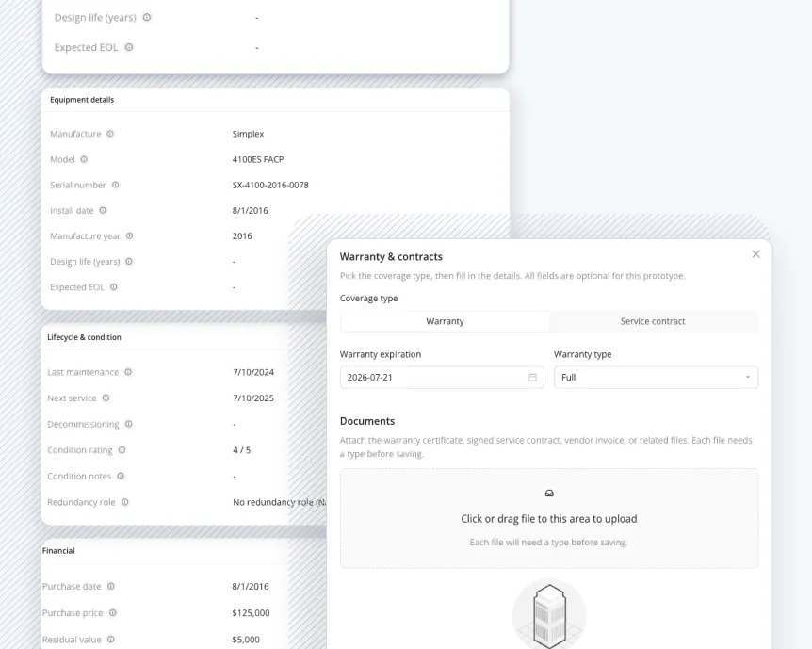The image size is (812, 649).
Task: Click the Manufacture year value 2016
Action: [242, 235]
